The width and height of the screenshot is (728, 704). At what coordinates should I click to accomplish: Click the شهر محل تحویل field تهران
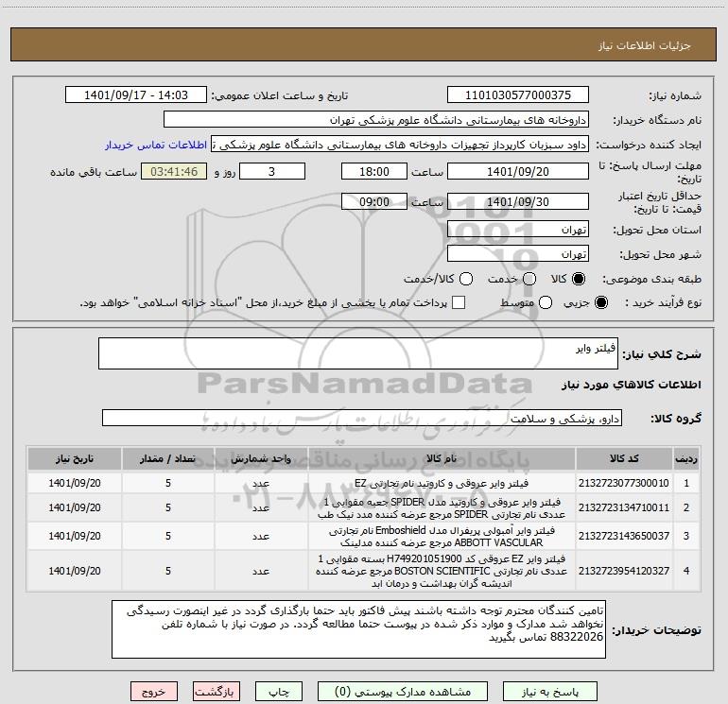518,254
